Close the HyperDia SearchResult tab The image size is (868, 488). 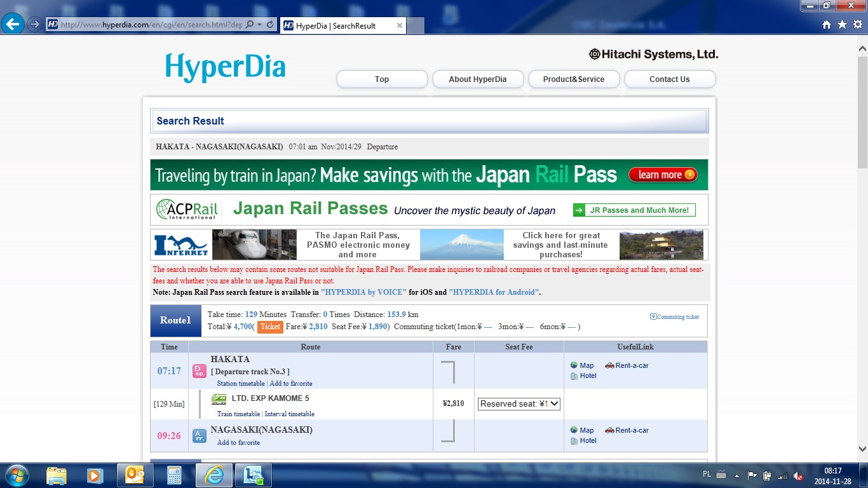[x=399, y=26]
